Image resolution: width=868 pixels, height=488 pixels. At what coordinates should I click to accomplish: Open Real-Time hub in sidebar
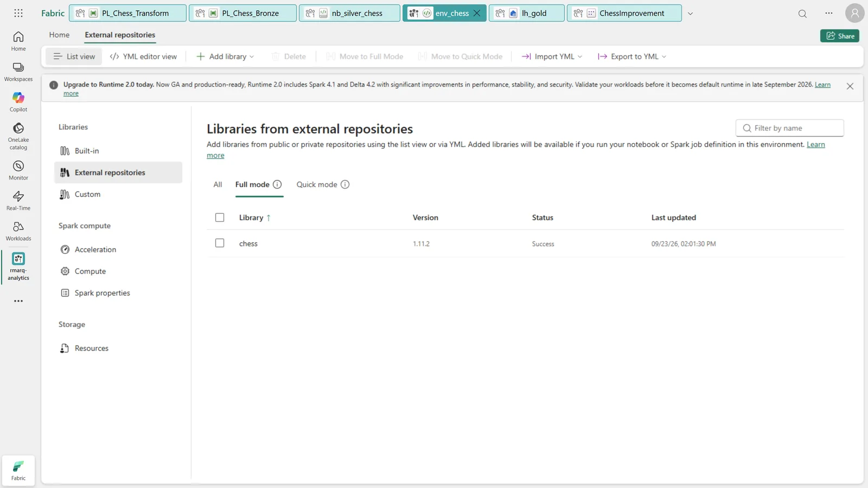[x=18, y=201]
